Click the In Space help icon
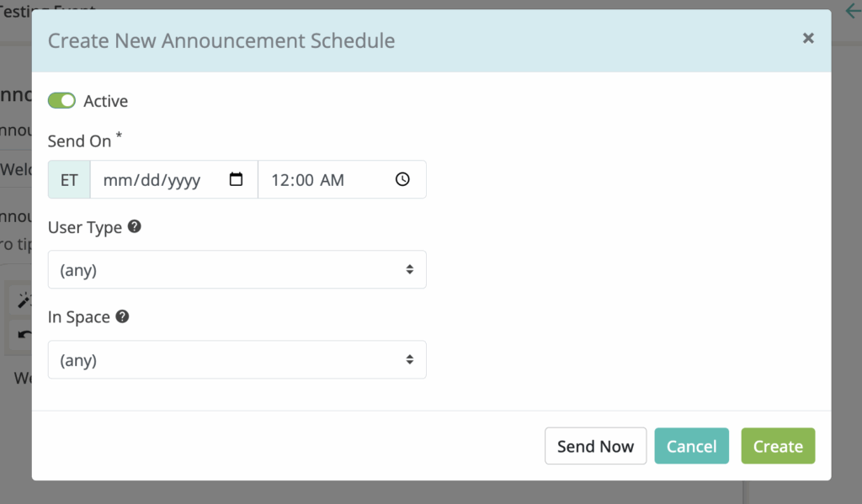 tap(122, 317)
